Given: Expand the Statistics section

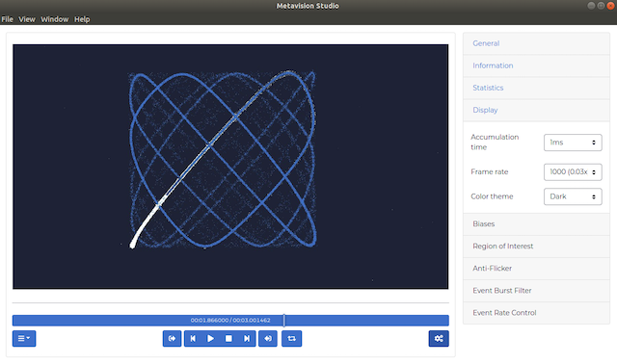Looking at the screenshot, I should pyautogui.click(x=536, y=88).
